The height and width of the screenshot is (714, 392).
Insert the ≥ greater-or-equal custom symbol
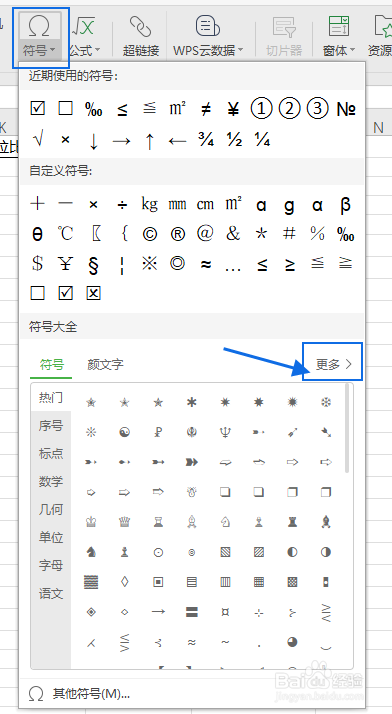click(290, 264)
